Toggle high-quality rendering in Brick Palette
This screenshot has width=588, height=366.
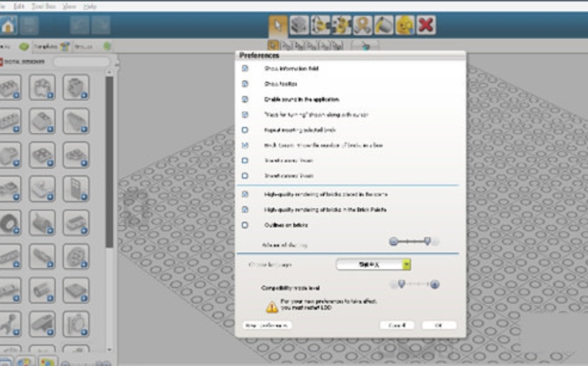(x=245, y=209)
